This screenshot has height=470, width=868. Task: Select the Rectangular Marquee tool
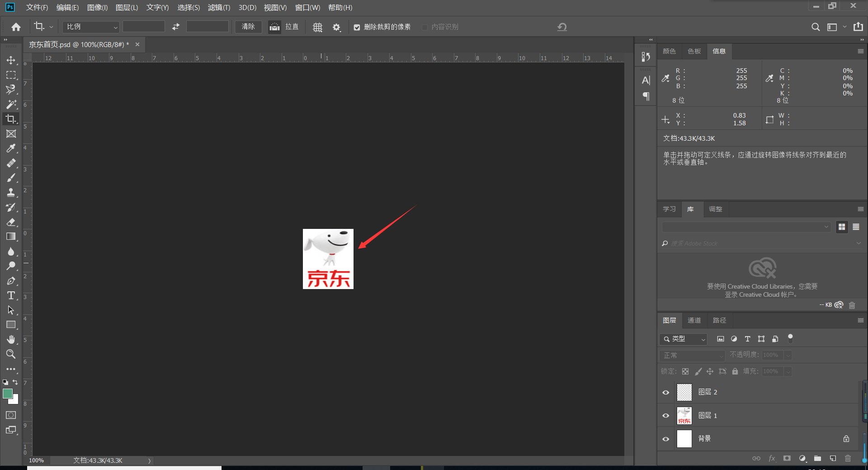click(x=11, y=75)
